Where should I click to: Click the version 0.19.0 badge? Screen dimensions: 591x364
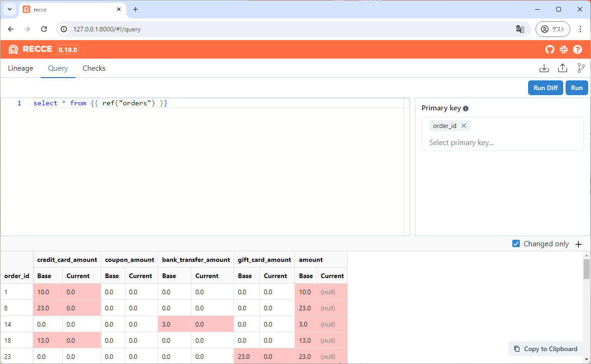point(68,49)
